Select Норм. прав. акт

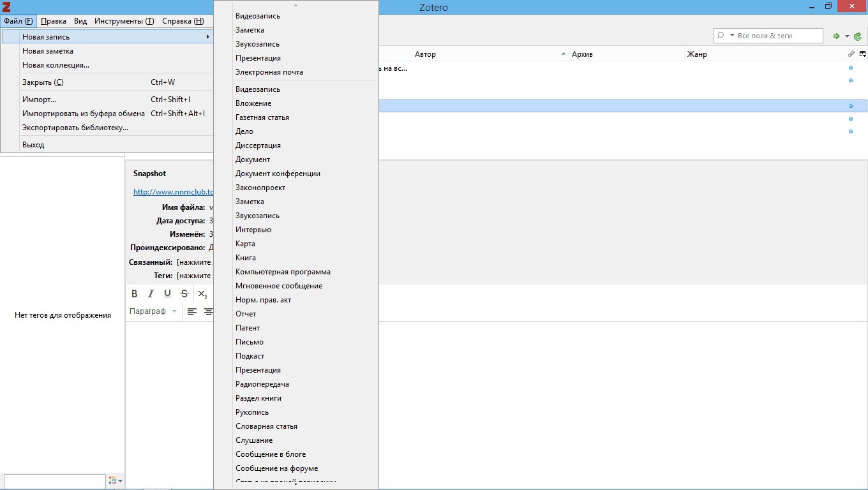click(296, 300)
